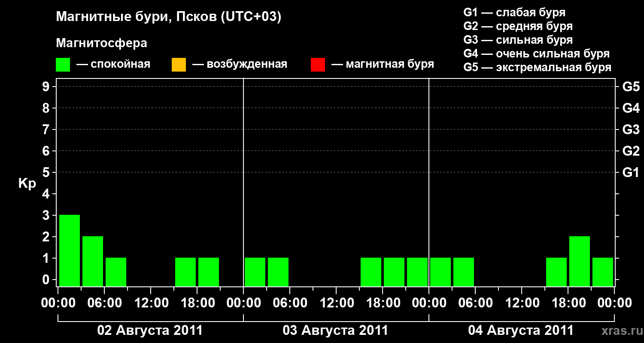This screenshot has width=644, height=343.
Task: Click the '06:00' label above 02 Августа 2011
Action: point(104,303)
